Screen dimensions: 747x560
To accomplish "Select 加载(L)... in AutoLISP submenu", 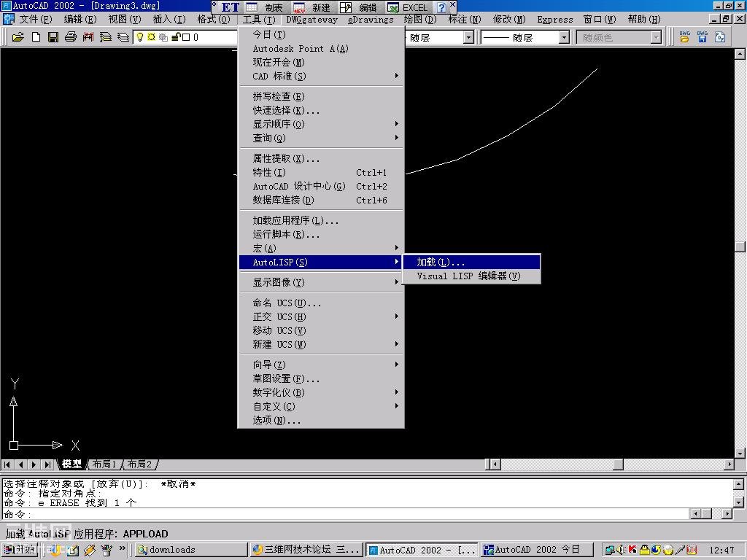I will click(x=472, y=262).
